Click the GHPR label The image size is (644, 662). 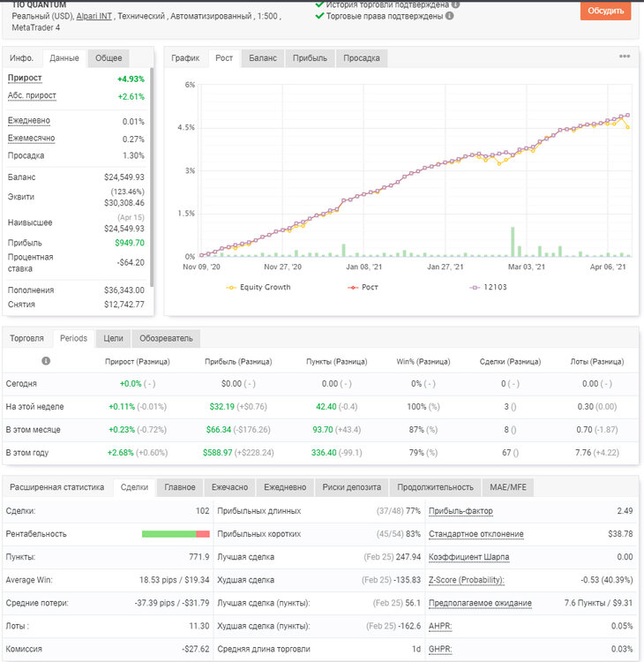click(440, 650)
